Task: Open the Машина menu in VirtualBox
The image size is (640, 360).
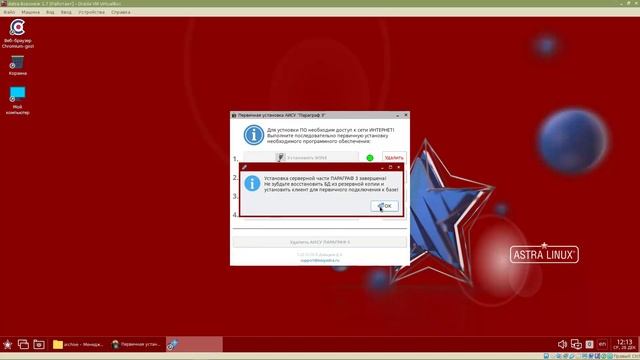Action: [x=31, y=12]
